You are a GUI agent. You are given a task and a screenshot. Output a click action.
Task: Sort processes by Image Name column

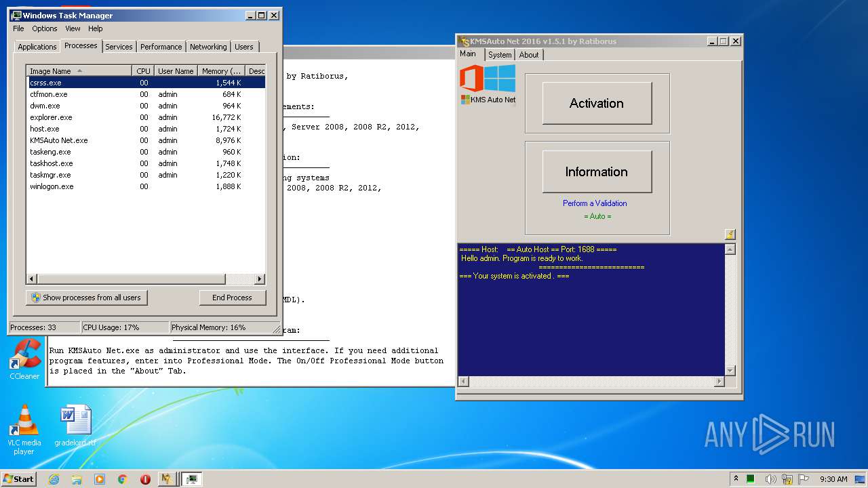pyautogui.click(x=79, y=71)
